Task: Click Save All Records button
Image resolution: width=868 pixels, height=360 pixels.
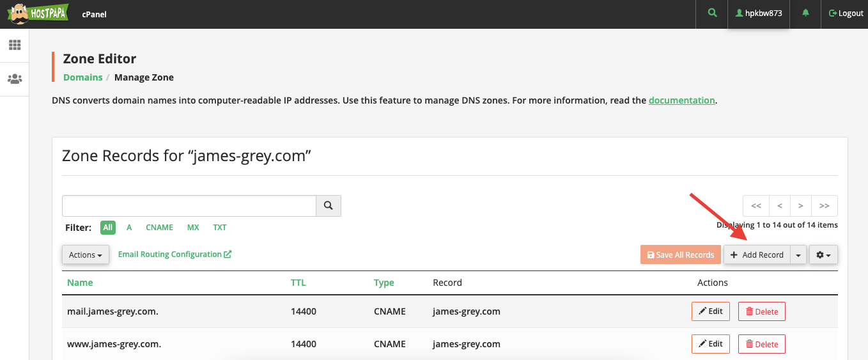Action: click(681, 254)
